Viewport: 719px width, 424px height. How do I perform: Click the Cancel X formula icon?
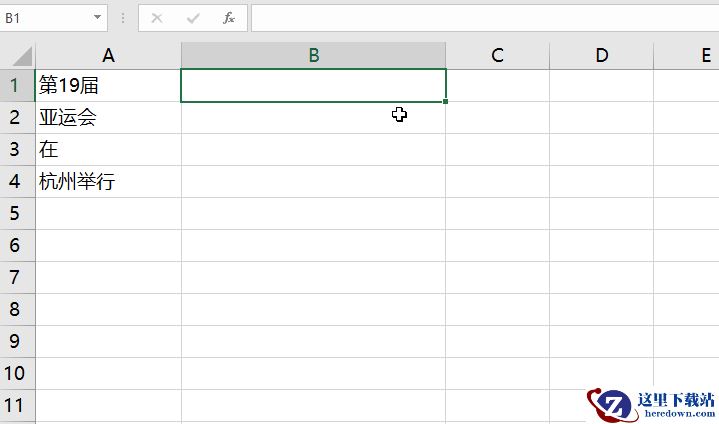coord(157,18)
